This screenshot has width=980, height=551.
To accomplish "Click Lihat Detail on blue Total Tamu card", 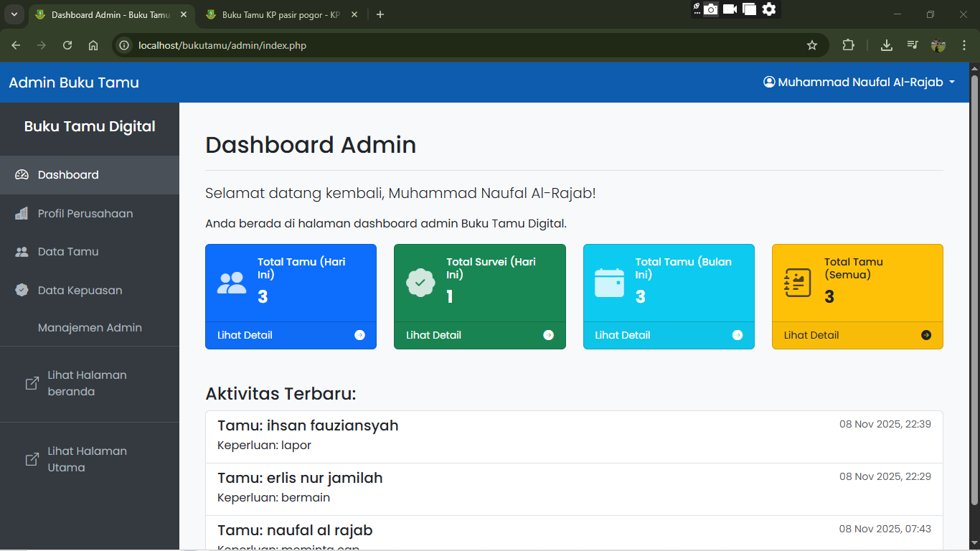I will pos(245,335).
